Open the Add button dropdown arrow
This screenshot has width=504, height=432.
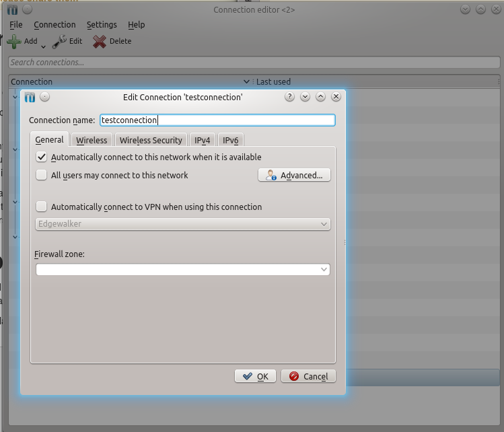(x=43, y=47)
